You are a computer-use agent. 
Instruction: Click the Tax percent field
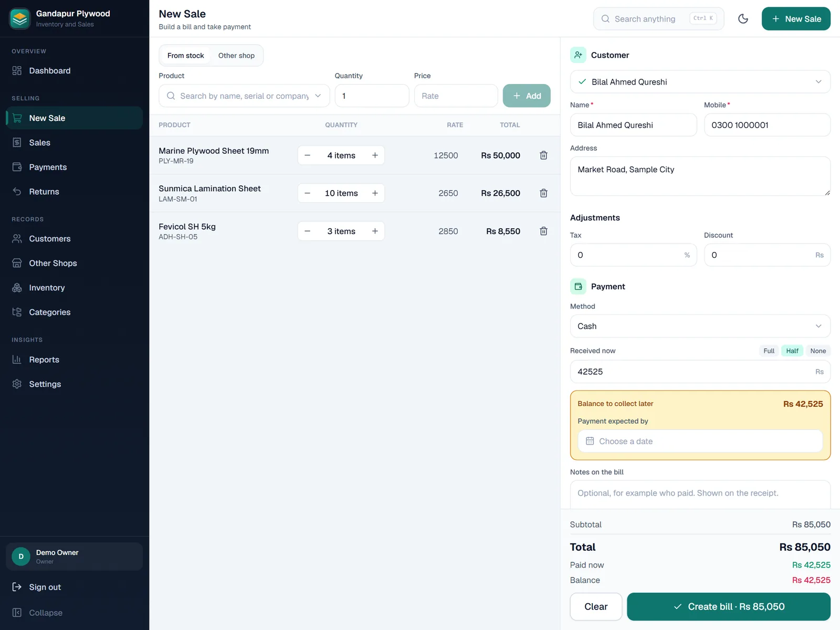click(633, 255)
